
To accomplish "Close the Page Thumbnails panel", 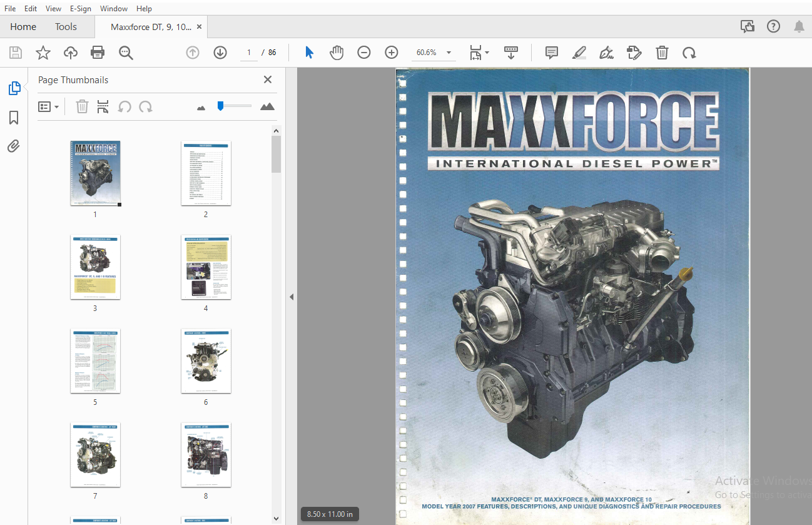I will tap(268, 79).
